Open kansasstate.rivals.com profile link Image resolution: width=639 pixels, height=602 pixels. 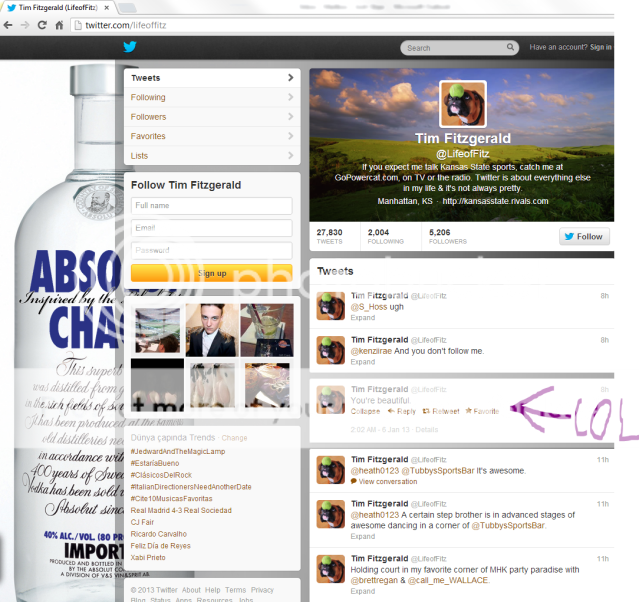pyautogui.click(x=495, y=201)
